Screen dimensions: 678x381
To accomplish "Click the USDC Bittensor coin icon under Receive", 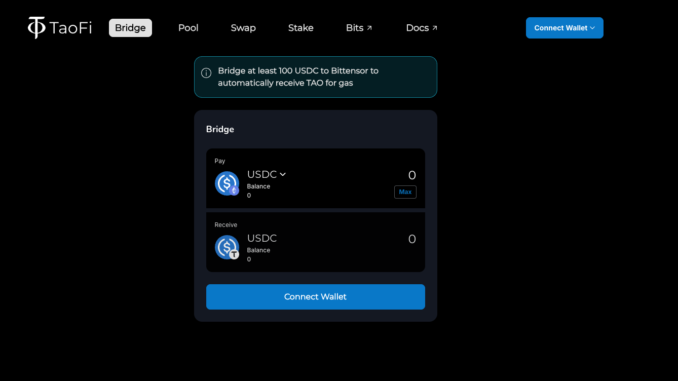I will (x=227, y=247).
